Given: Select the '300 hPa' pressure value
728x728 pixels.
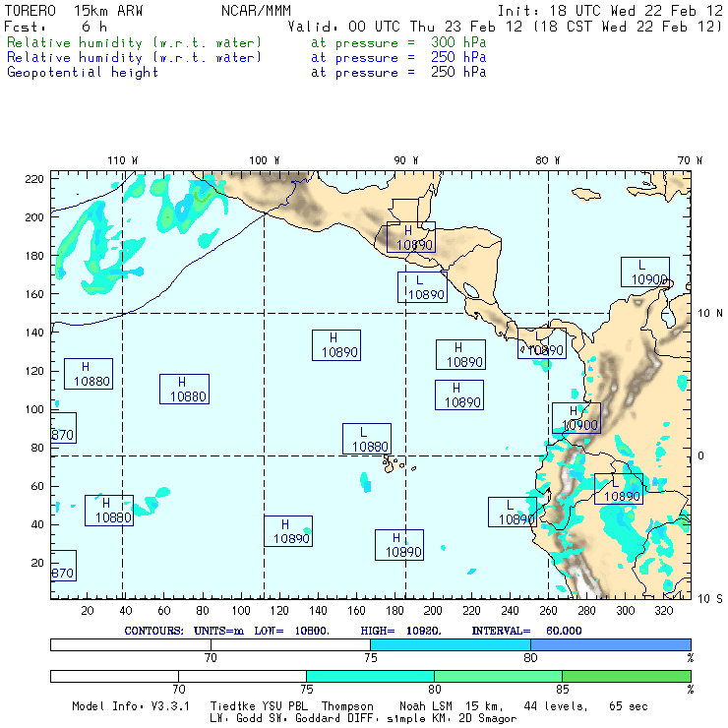Looking at the screenshot, I should 458,42.
